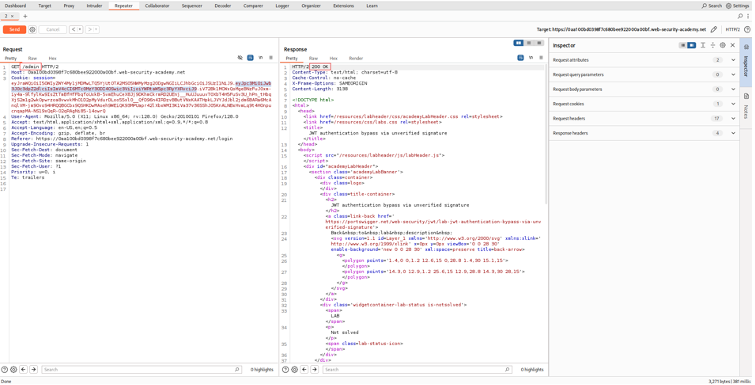Switch Inspector to right docked layout
Viewport: 755px width, 385px height.
[x=691, y=45]
